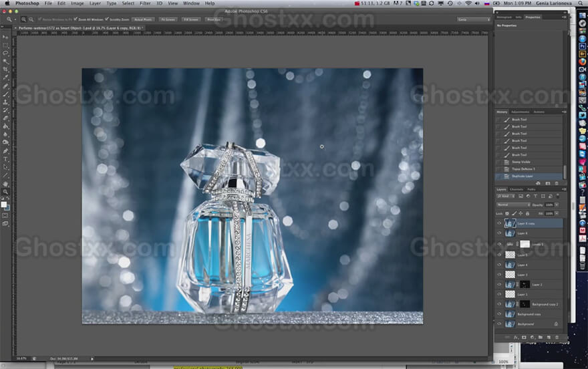The height and width of the screenshot is (369, 588).
Task: Lock transparent pixels icon
Action: coord(507,213)
